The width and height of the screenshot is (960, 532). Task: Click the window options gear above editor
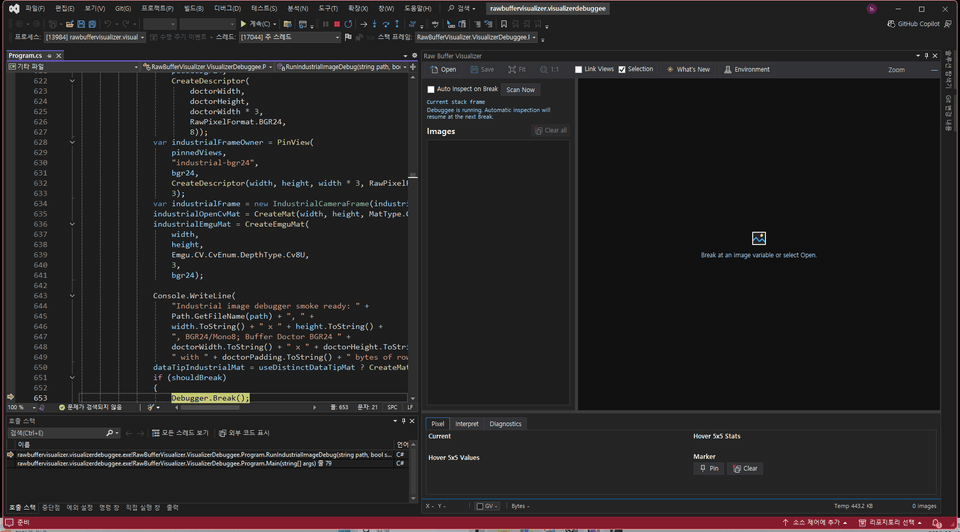pos(414,56)
